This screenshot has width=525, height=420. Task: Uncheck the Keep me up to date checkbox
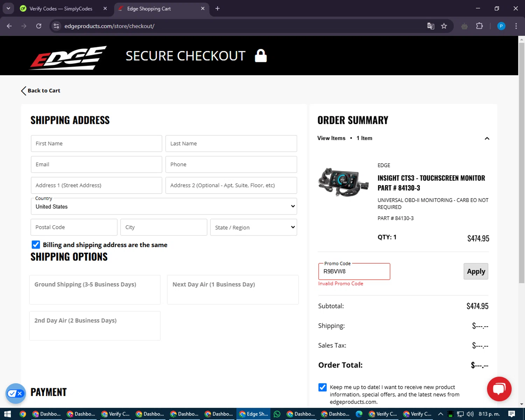(x=322, y=387)
